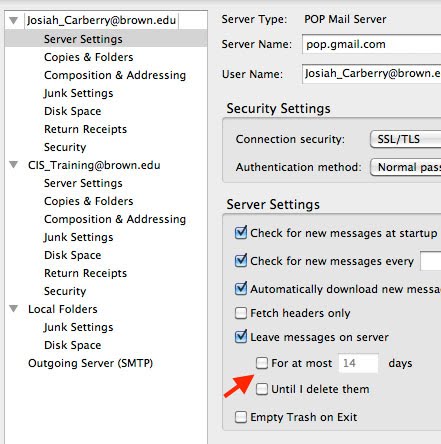Click the days number field showing 14
This screenshot has height=444, width=441.
point(358,363)
